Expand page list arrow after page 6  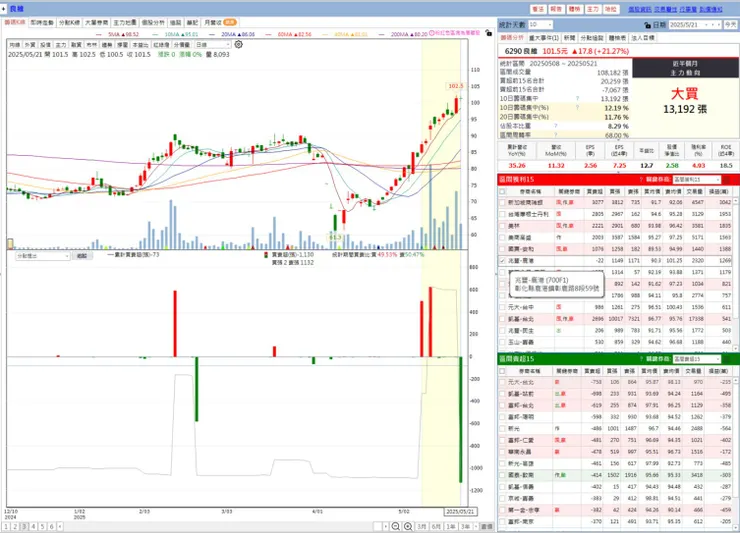(60, 526)
